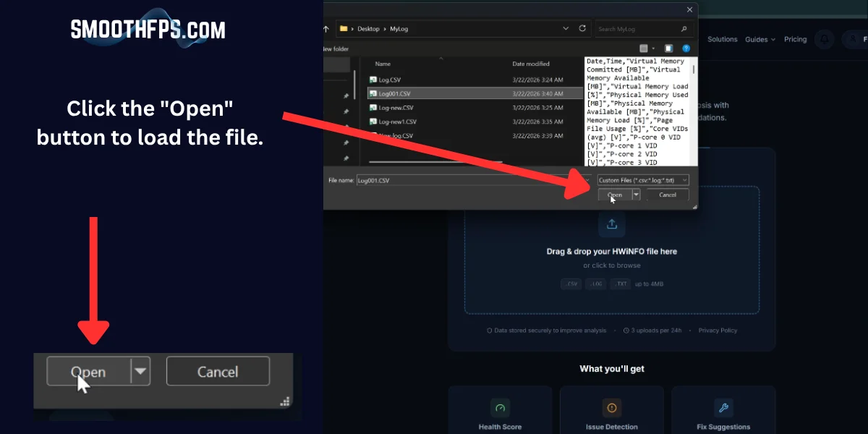Click the change view icon in the dialog toolbar
This screenshot has width=868, height=434.
643,48
